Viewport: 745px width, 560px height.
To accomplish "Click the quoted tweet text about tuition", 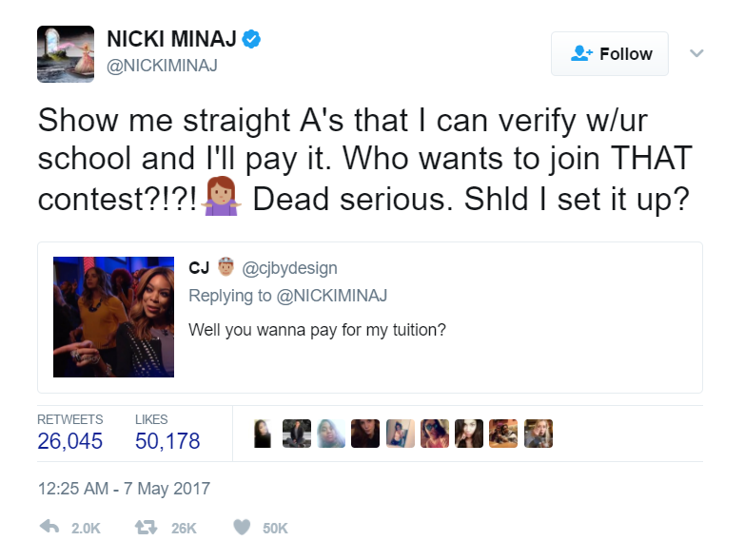I will tap(317, 330).
